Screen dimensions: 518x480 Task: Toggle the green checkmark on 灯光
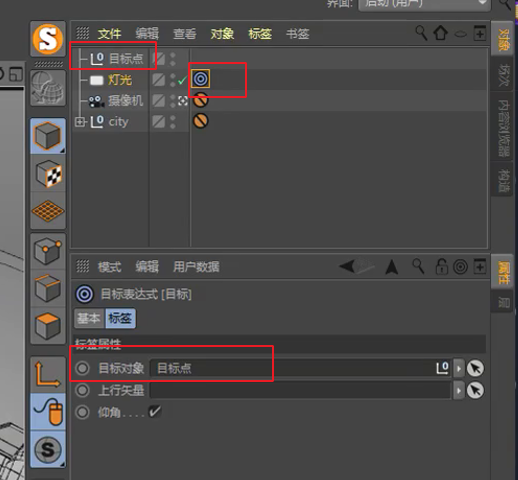pos(182,80)
